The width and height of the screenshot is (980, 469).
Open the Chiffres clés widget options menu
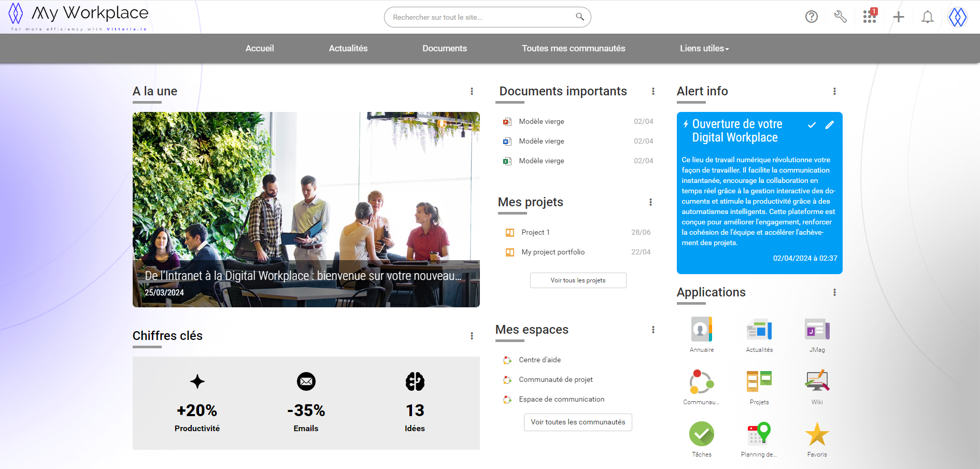472,336
